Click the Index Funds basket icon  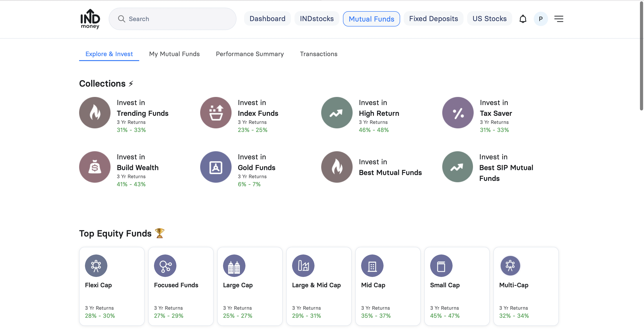tap(216, 113)
